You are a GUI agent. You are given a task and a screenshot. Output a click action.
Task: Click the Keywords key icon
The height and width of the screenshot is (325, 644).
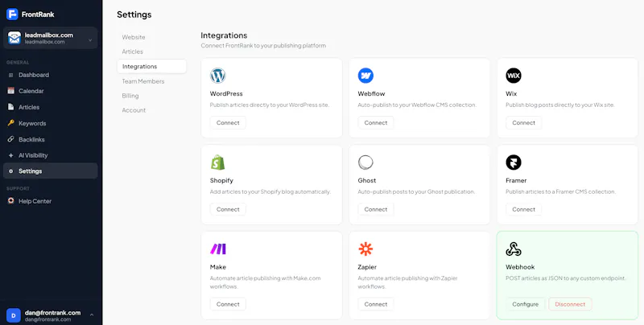pos(10,123)
